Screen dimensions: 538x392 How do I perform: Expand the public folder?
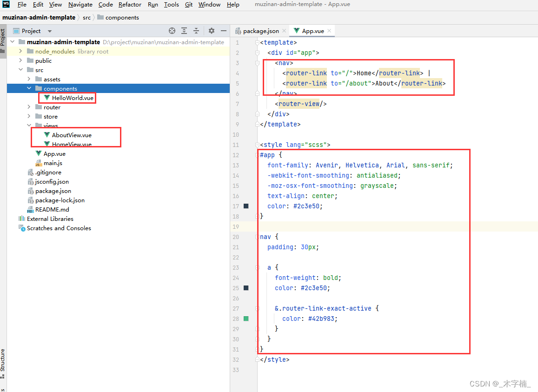tap(20, 60)
